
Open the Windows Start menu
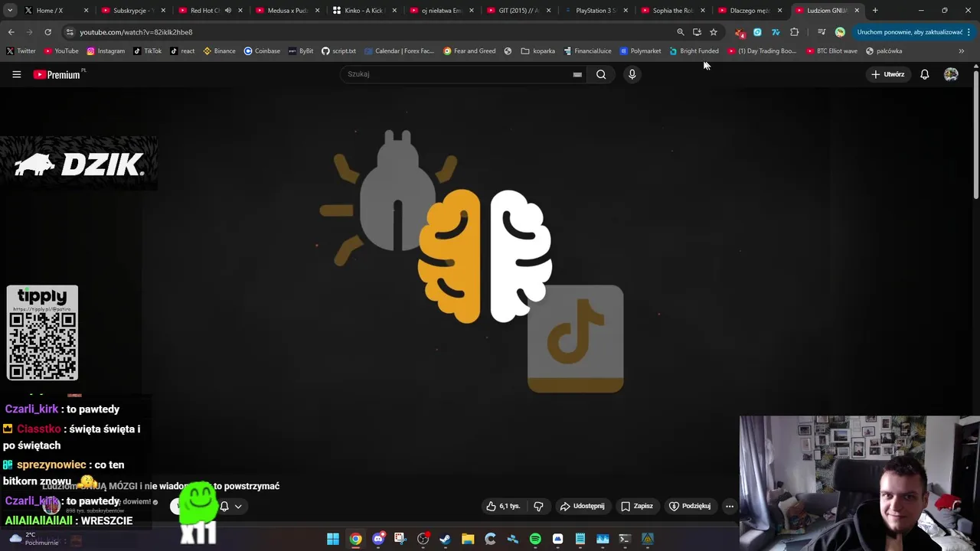333,539
